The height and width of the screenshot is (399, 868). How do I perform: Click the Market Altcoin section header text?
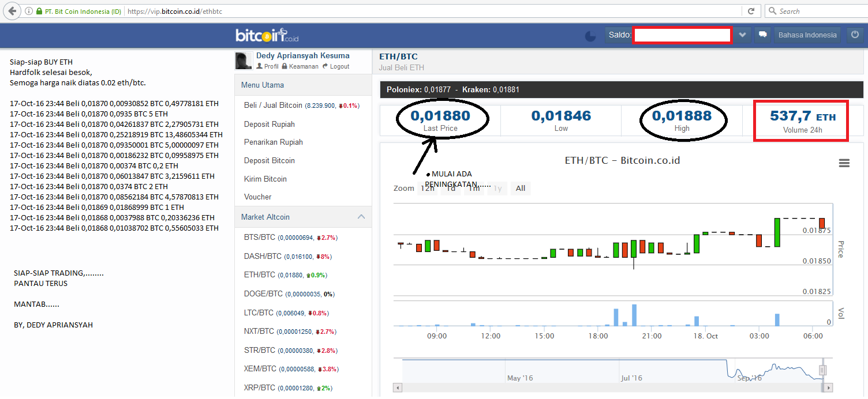pos(265,217)
